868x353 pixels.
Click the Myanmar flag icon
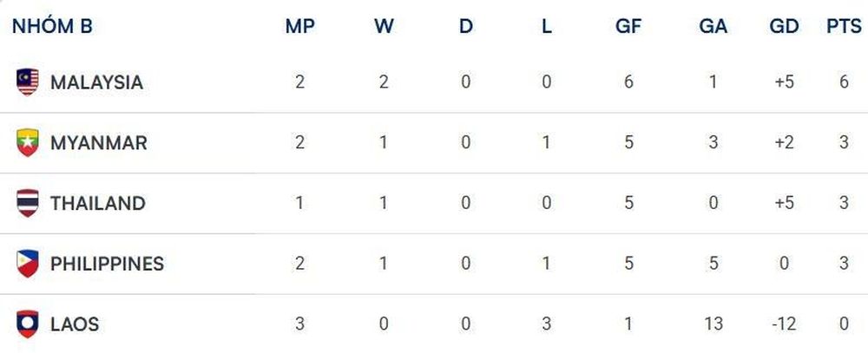coord(27,142)
